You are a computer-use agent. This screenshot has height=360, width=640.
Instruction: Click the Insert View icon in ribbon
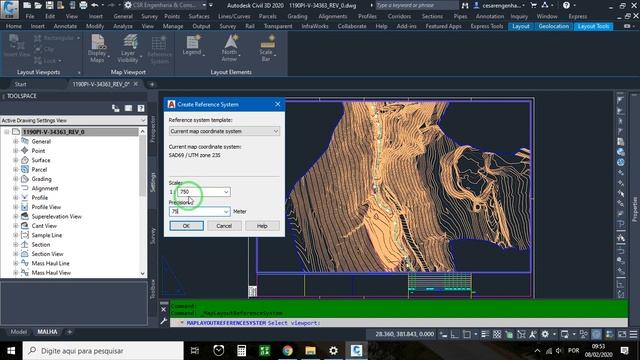point(16,46)
